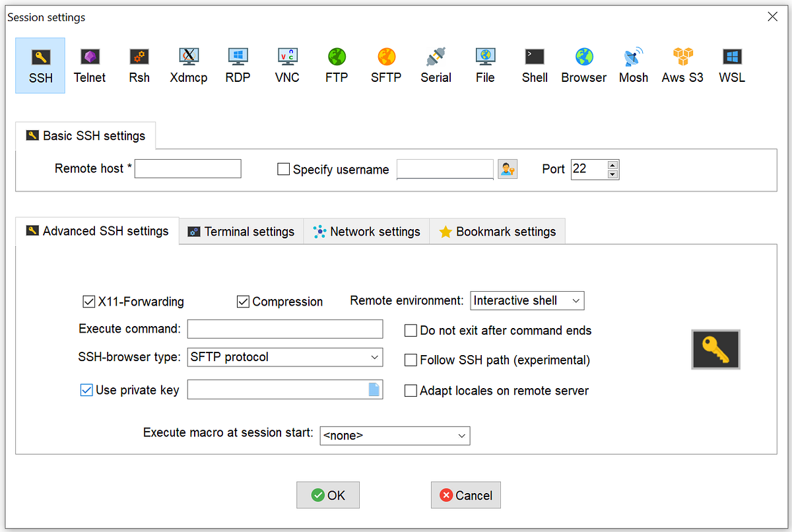Open the WSL session type
The image size is (792, 532).
pos(731,64)
